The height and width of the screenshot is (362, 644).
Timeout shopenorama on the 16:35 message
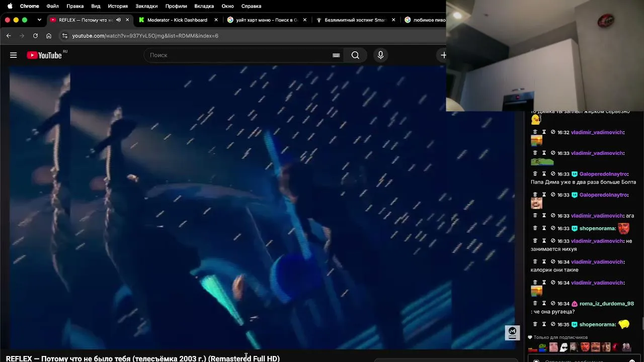click(544, 324)
